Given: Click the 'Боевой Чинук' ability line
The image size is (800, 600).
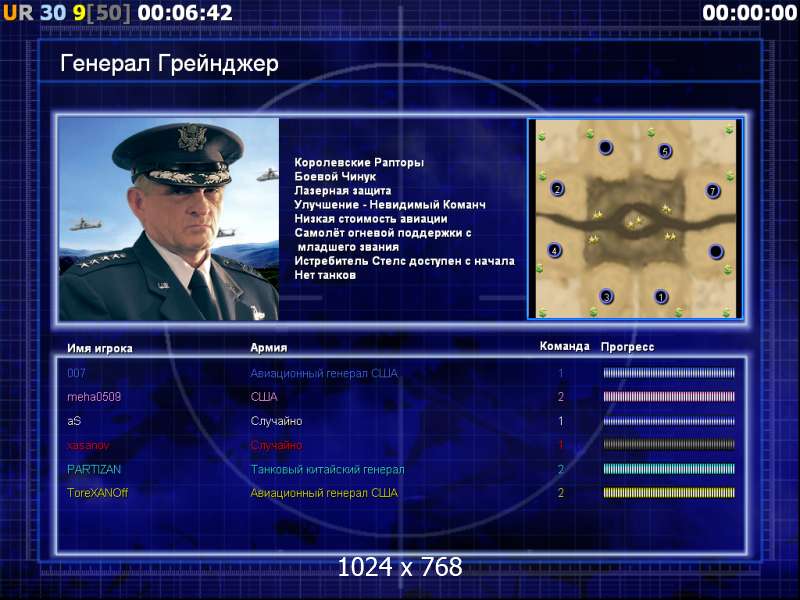Looking at the screenshot, I should click(335, 177).
